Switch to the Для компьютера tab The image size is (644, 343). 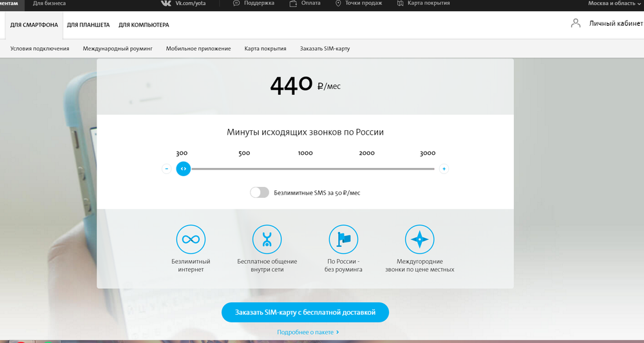tap(144, 24)
